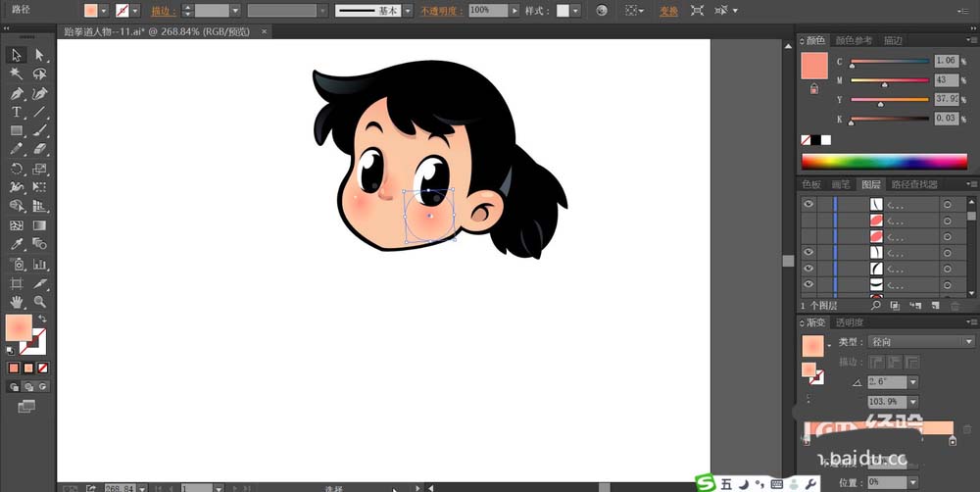Click the Locate Object magnifier in Layers panel

[875, 305]
